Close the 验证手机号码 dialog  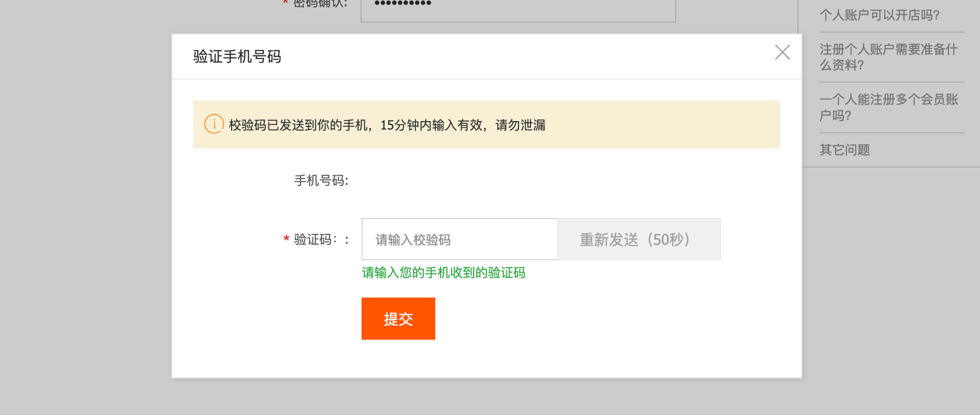coord(783,52)
